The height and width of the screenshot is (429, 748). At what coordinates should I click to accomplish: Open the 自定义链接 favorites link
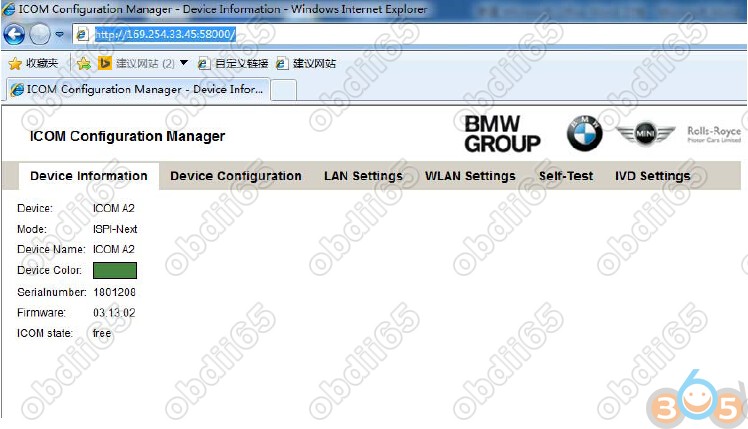233,63
